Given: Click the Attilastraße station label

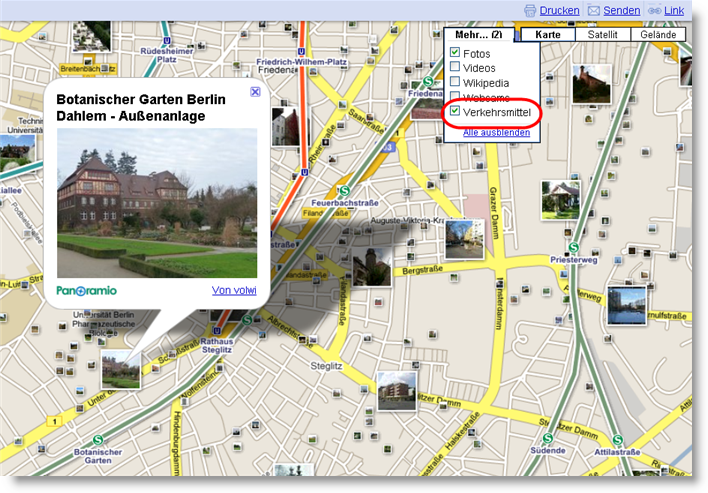Looking at the screenshot, I should click(x=617, y=452).
